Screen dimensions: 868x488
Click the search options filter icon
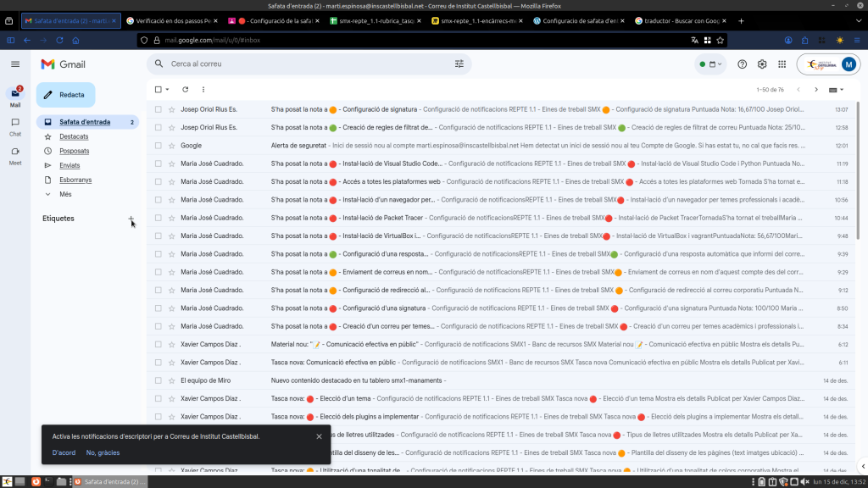click(x=459, y=64)
